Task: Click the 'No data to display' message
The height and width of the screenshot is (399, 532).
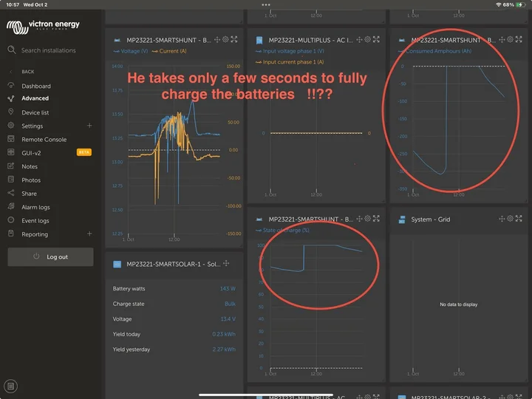Action: point(459,304)
